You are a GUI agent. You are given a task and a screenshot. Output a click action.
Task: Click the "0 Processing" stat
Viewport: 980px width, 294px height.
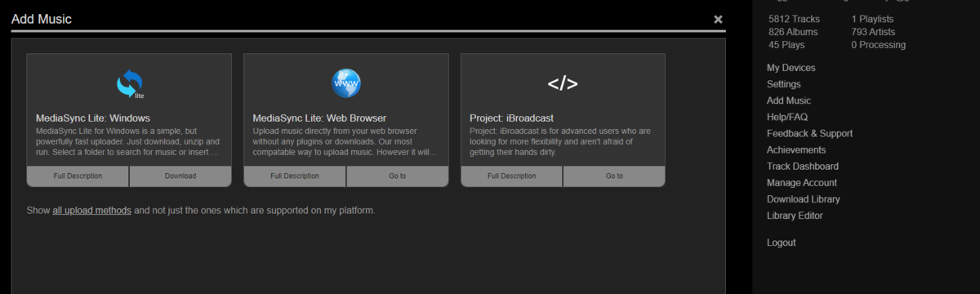coord(878,45)
